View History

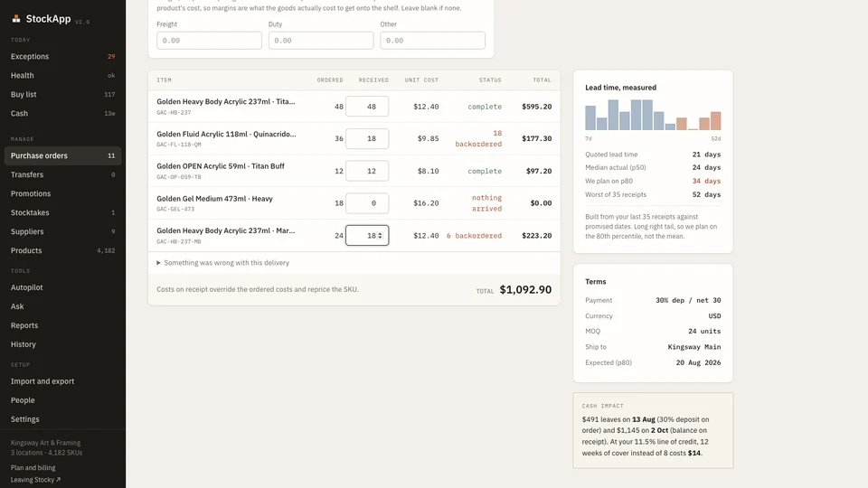point(62,344)
